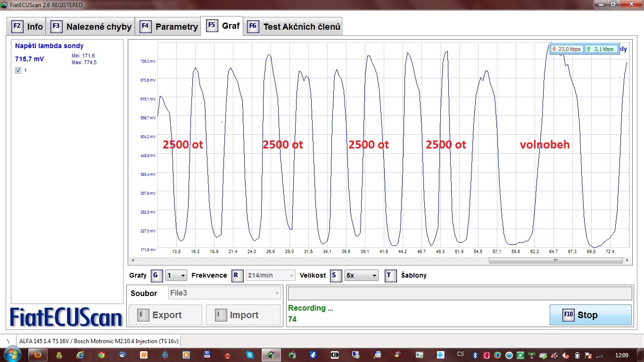Click the graph scrollbar left arrow
The width and height of the screenshot is (644, 362).
click(132, 260)
